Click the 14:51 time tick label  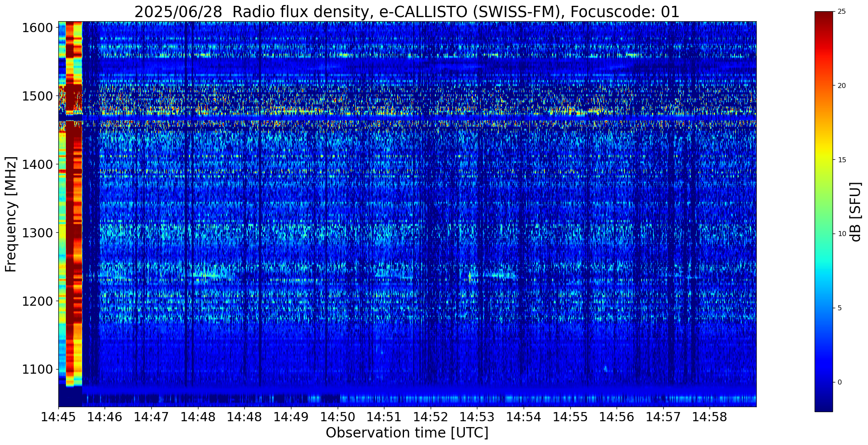click(384, 417)
